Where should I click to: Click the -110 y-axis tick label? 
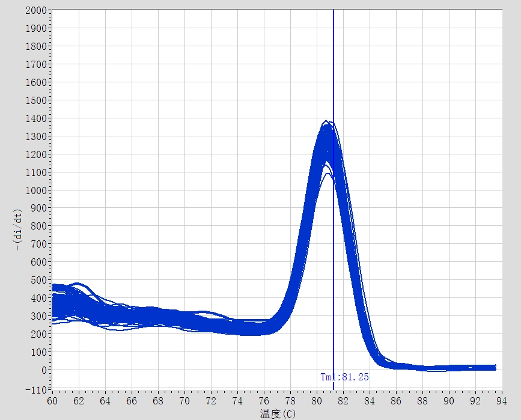click(x=37, y=389)
